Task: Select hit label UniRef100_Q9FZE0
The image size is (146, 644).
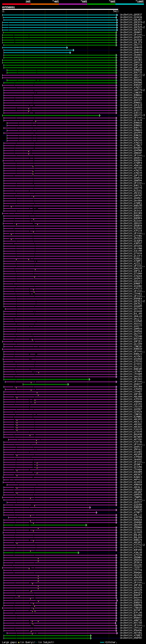Action: pyautogui.click(x=131, y=342)
